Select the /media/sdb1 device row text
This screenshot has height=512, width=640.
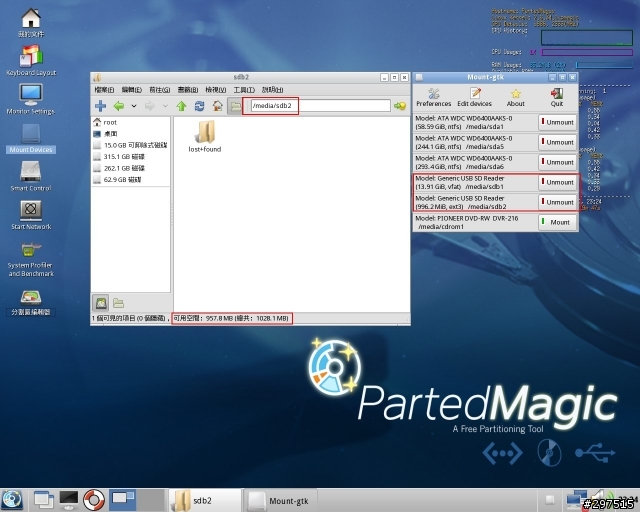tap(460, 183)
